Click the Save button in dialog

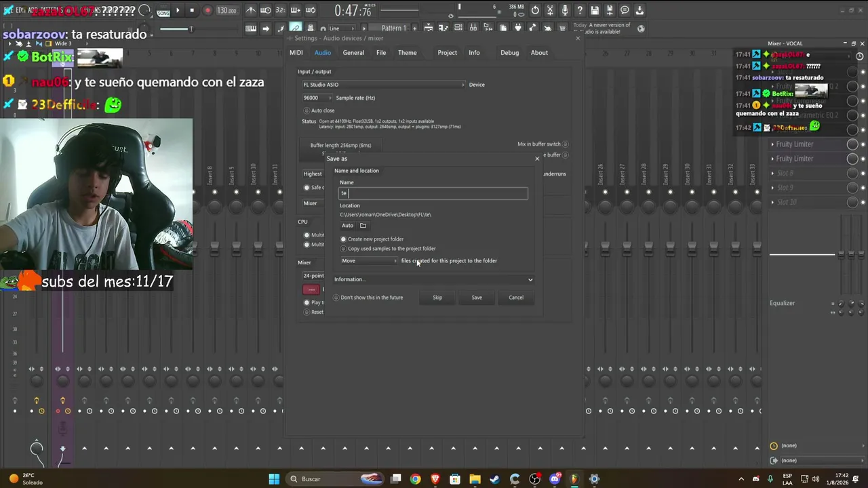[477, 298]
